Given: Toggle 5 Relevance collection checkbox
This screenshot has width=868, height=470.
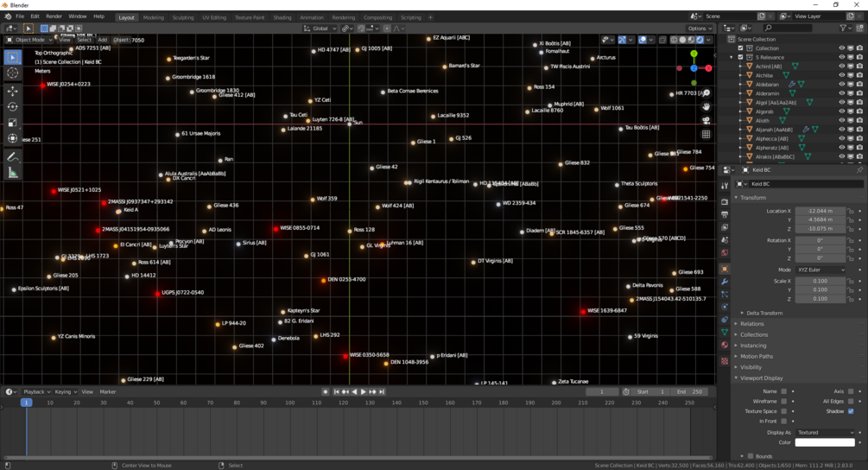Looking at the screenshot, I should (740, 57).
